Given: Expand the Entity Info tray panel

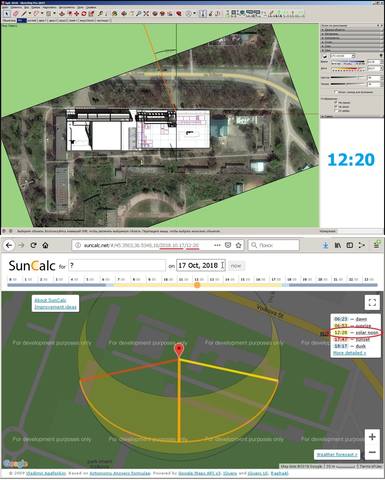Looking at the screenshot, I should (x=352, y=30).
